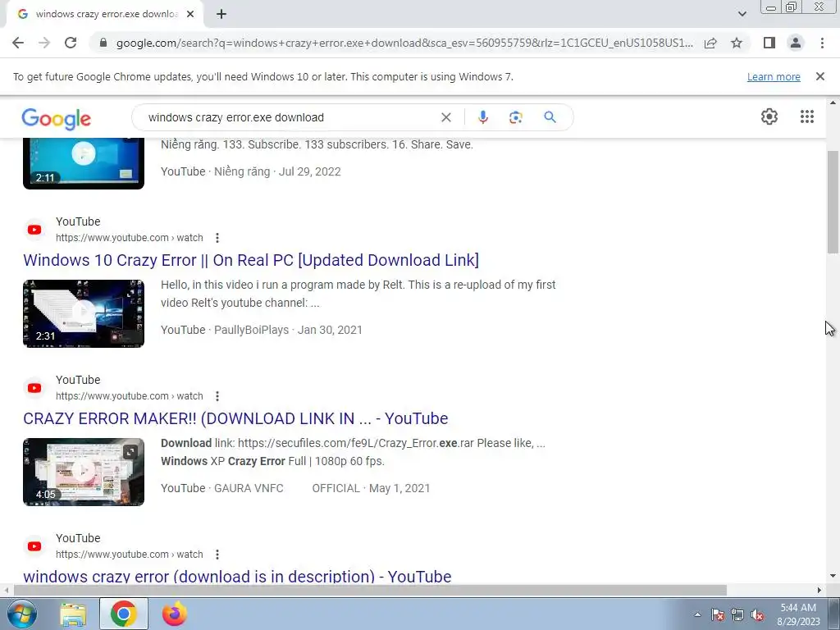Open windows crazy error (download is in description) result

pos(237,577)
